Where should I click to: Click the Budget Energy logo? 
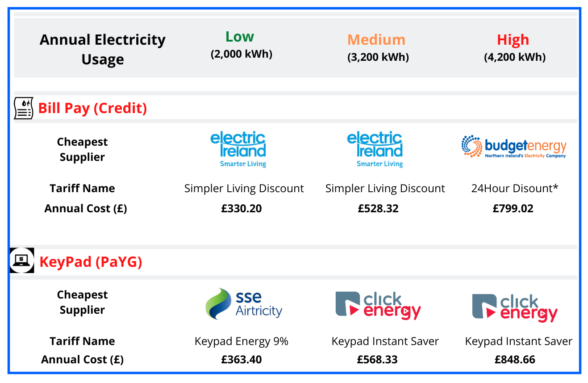coord(513,147)
